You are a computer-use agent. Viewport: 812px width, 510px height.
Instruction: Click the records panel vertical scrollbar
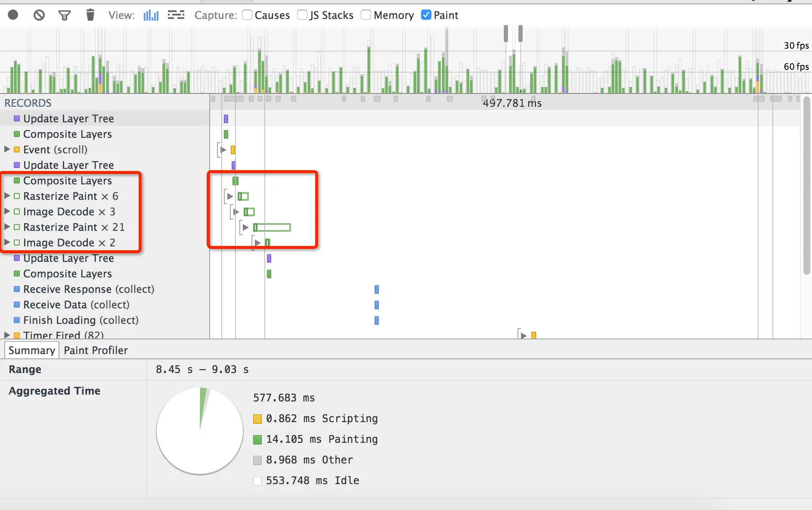(807, 185)
